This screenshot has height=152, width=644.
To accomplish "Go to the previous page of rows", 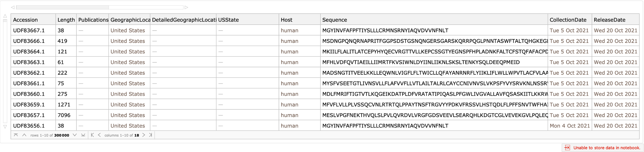I will [x=24, y=135].
